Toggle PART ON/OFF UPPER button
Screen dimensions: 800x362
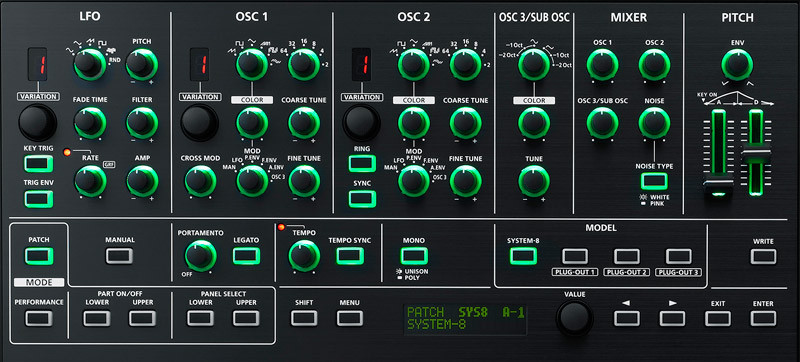142,318
